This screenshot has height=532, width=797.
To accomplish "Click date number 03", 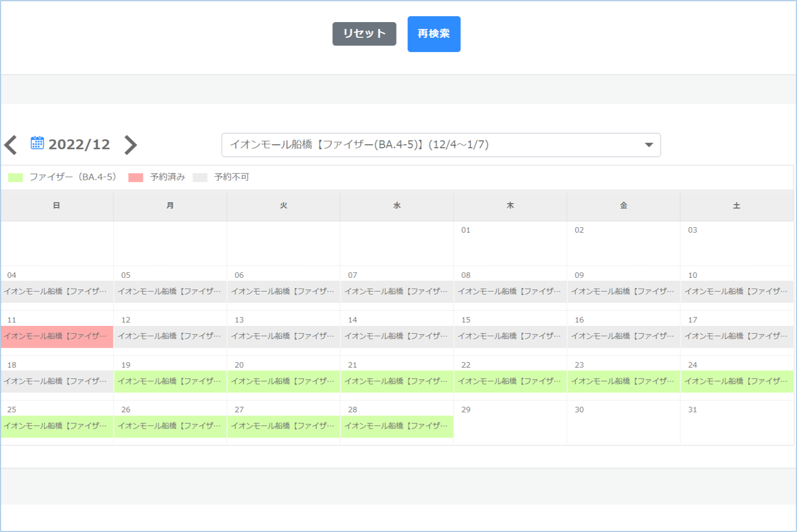I will (x=692, y=230).
